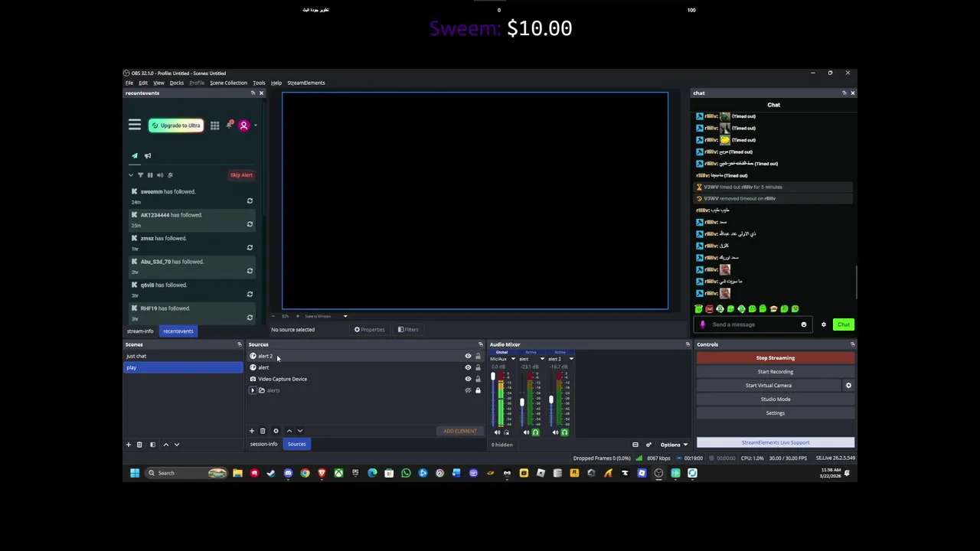Select the activity feed paper-plane tab icon
980x551 pixels.
[135, 156]
